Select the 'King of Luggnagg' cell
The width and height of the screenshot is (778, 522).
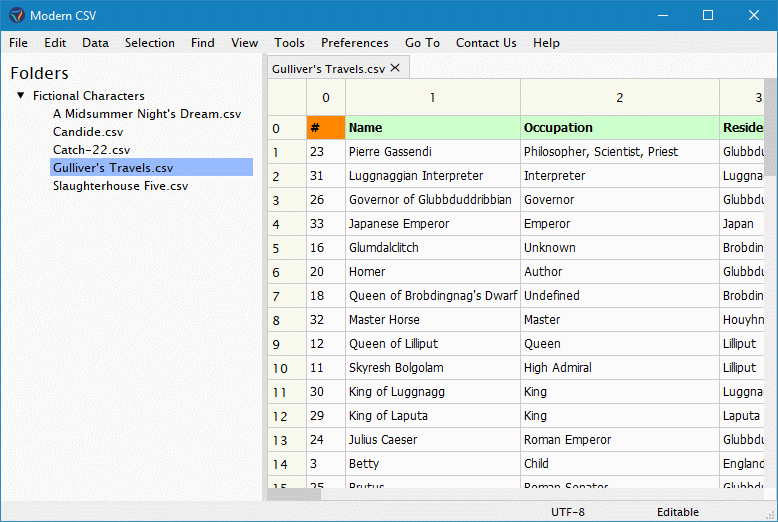tap(433, 392)
